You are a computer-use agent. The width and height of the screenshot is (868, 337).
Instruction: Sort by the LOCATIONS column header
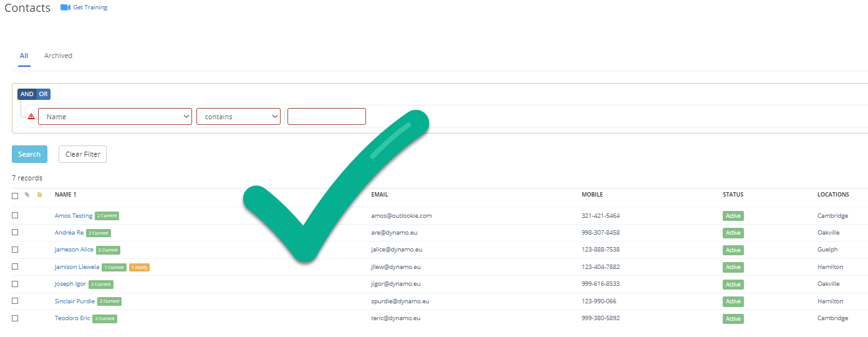pyautogui.click(x=833, y=195)
